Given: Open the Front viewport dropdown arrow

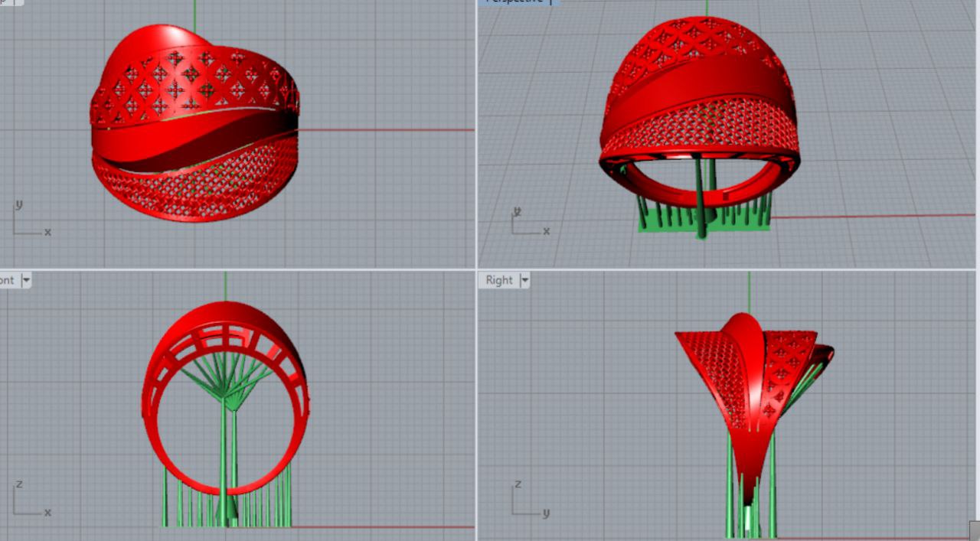Looking at the screenshot, I should [26, 280].
